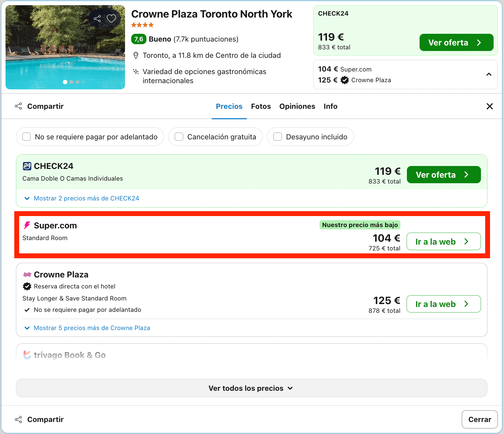Click the sparkle icon beside gastronomy highlight

click(x=136, y=71)
